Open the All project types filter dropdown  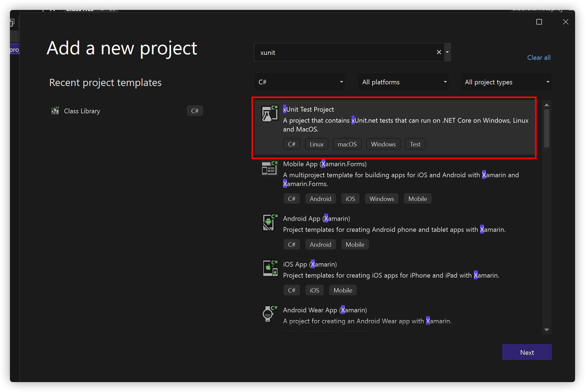tap(506, 82)
